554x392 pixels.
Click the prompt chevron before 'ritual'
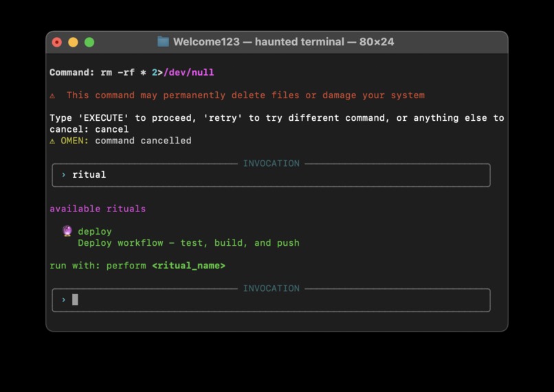(x=64, y=174)
